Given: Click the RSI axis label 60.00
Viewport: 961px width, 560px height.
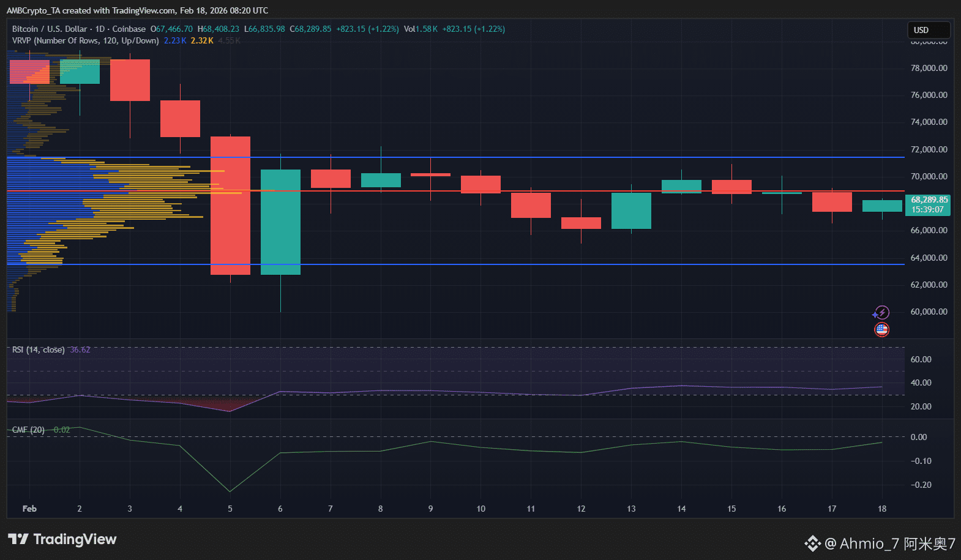Looking at the screenshot, I should (x=921, y=359).
